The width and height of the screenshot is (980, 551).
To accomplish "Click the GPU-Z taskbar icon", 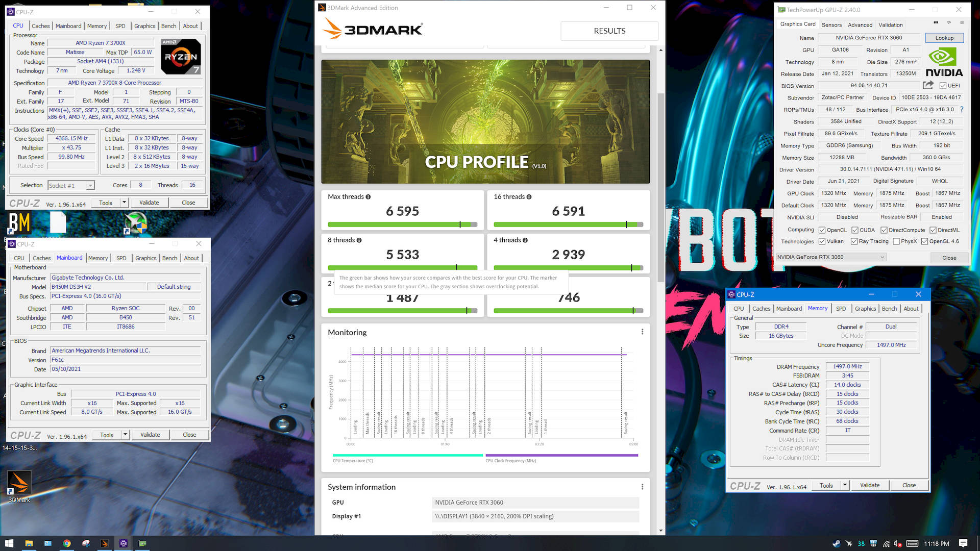I will point(142,543).
